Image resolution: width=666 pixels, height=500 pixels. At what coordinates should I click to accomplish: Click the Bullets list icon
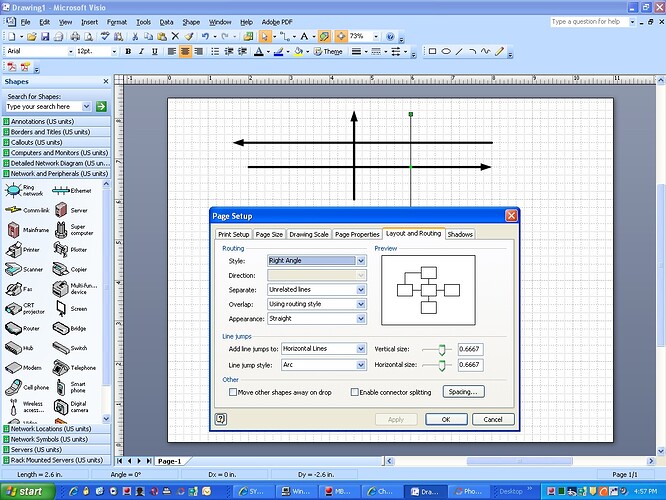click(x=215, y=51)
